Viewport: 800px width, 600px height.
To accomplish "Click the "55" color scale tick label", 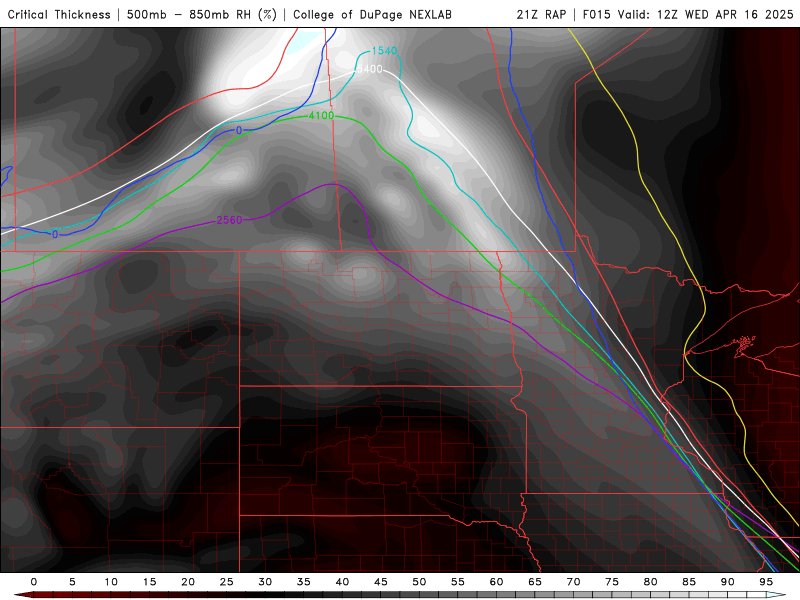I will 458,582.
